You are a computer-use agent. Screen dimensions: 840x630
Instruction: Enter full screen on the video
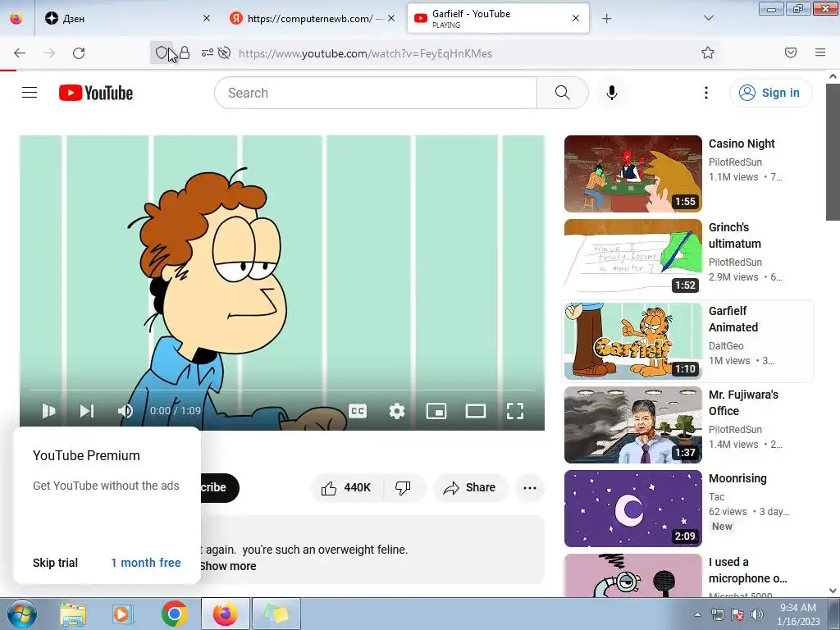(515, 411)
